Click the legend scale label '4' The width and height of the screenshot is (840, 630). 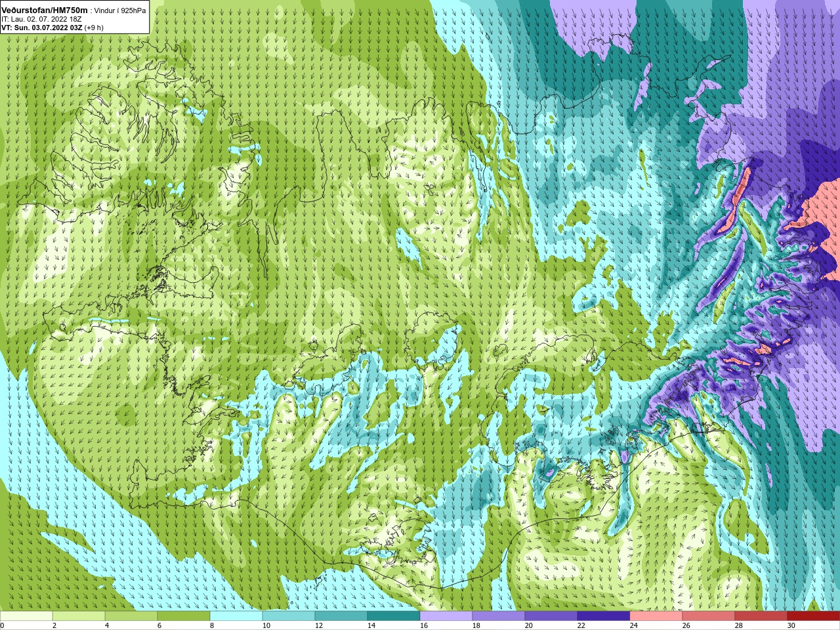(x=107, y=625)
